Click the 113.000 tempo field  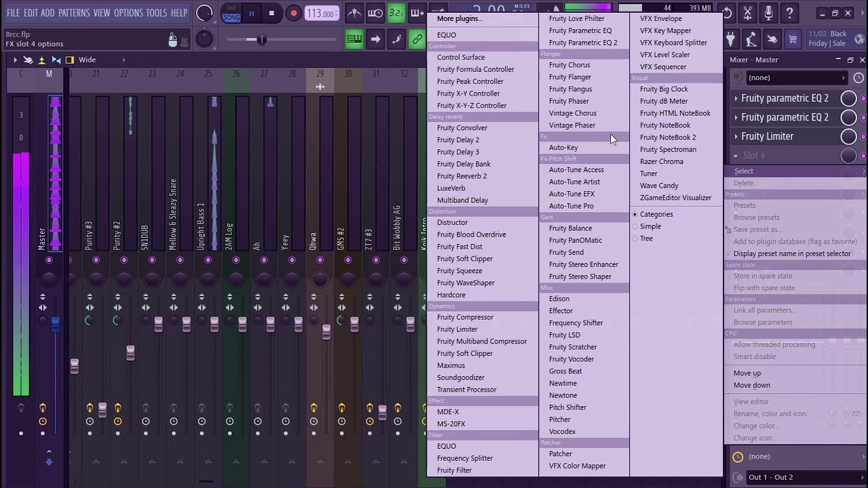[x=321, y=13]
